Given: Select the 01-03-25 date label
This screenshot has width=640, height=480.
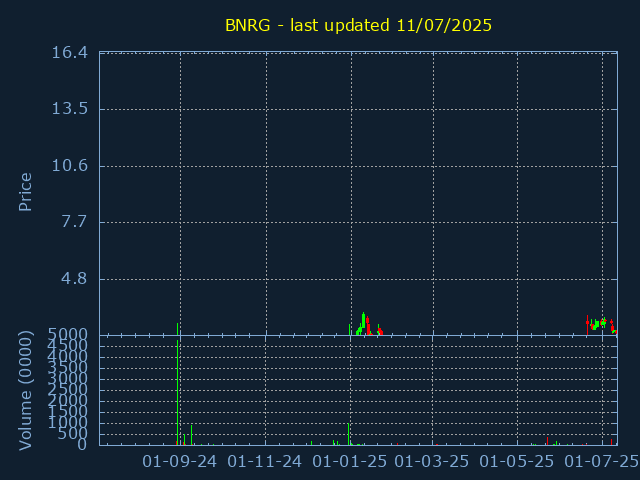Looking at the screenshot, I should point(431,462).
